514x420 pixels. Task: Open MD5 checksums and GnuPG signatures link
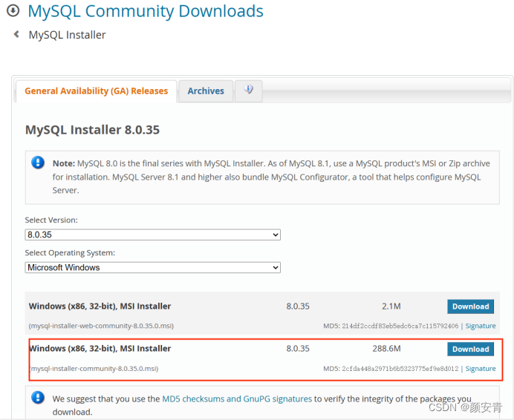coord(237,398)
